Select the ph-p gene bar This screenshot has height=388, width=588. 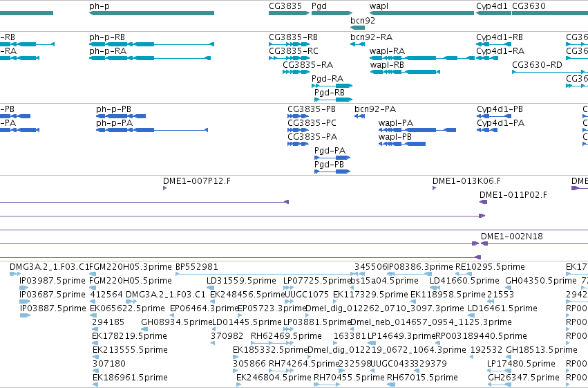151,13
